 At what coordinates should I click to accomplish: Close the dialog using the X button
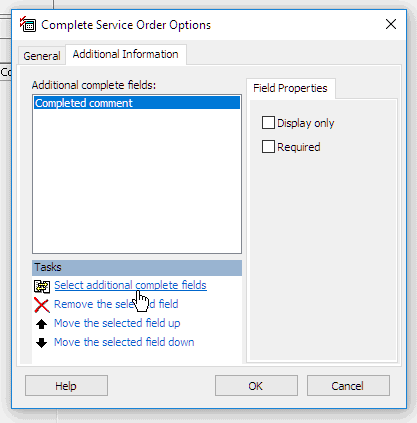[391, 24]
